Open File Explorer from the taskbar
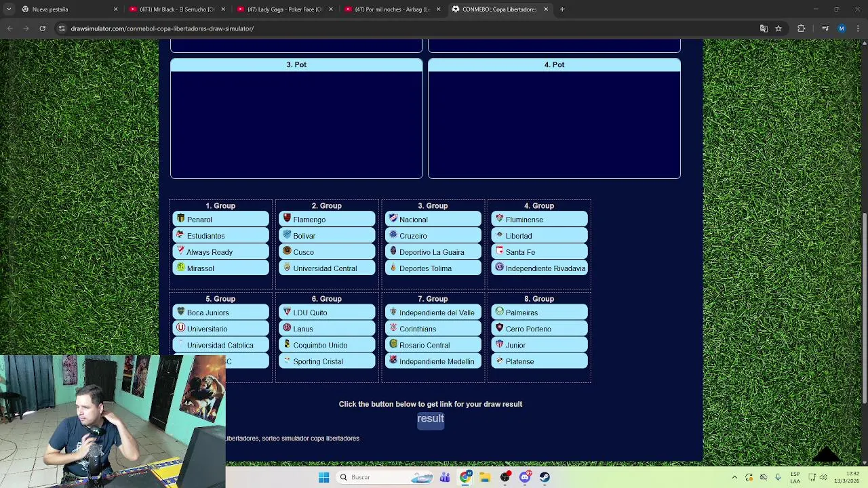 click(485, 477)
